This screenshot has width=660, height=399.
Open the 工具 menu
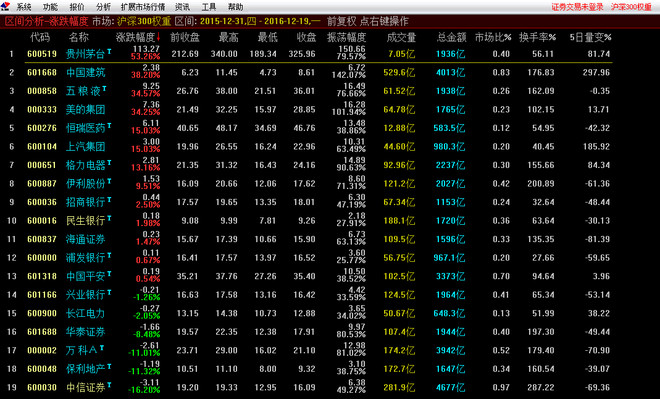point(209,7)
